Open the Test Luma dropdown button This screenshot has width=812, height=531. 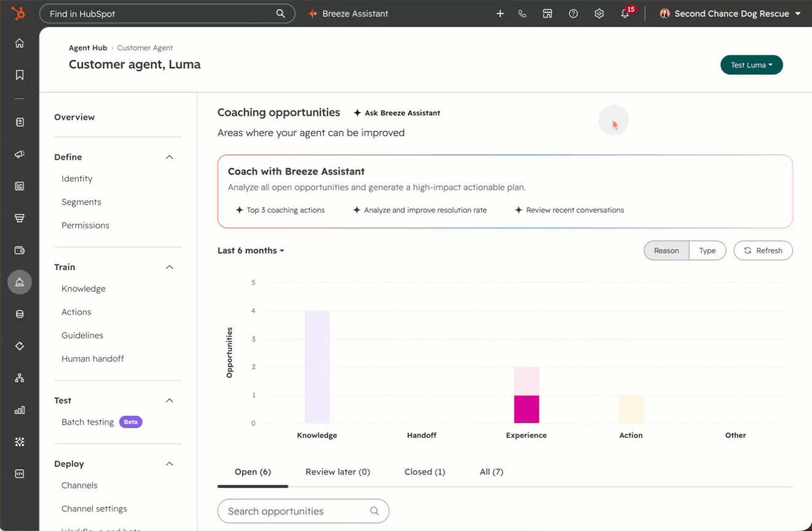coord(751,65)
